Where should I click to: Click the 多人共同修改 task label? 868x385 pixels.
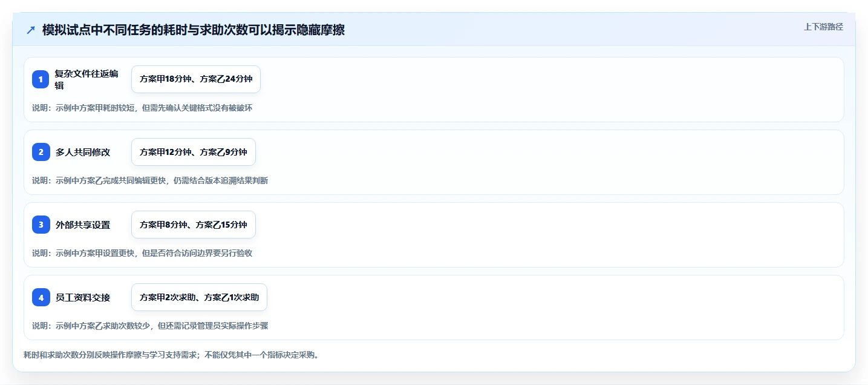(x=83, y=152)
